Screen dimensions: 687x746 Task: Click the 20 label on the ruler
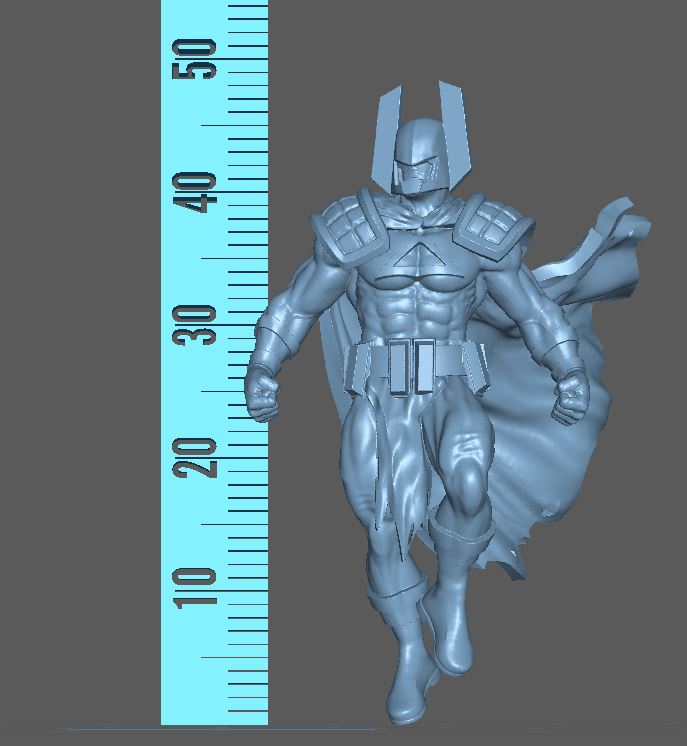click(195, 456)
